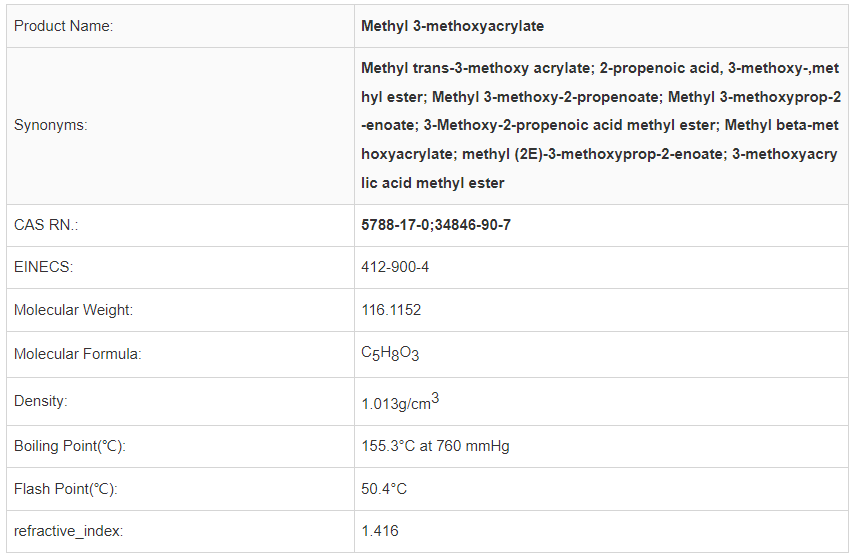Click refractive index value 1.416
This screenshot has height=560, width=852.
pos(379,531)
